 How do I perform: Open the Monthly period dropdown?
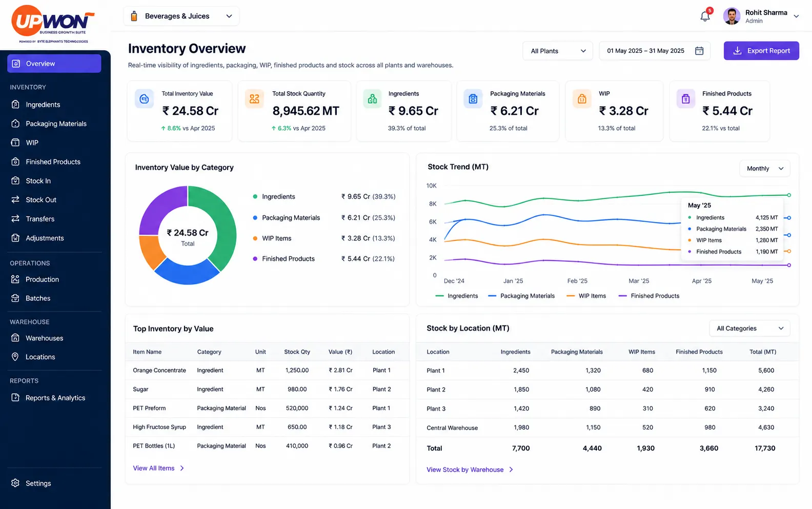click(x=765, y=169)
